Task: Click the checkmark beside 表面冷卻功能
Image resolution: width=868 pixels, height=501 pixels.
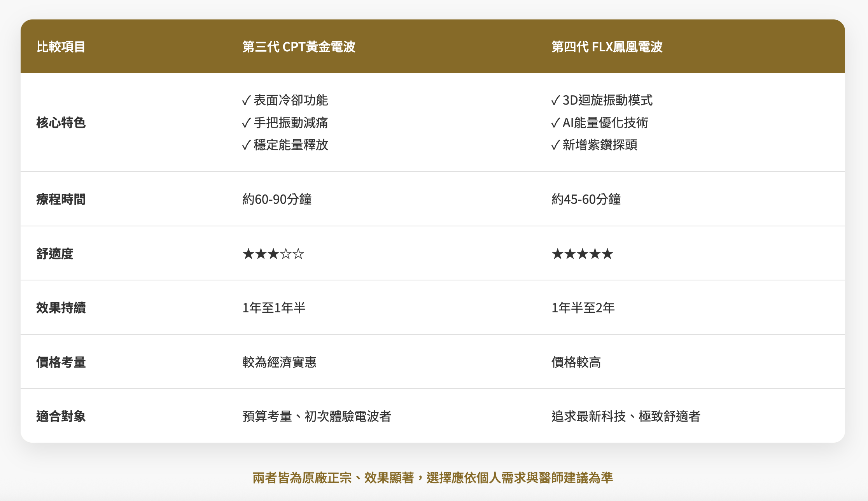Action: 246,101
